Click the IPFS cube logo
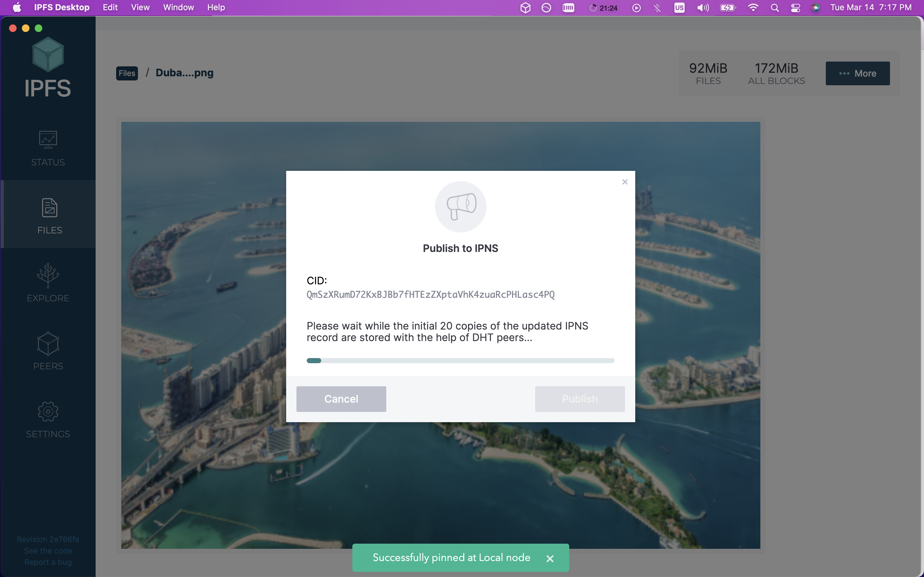The image size is (924, 577). (x=48, y=54)
